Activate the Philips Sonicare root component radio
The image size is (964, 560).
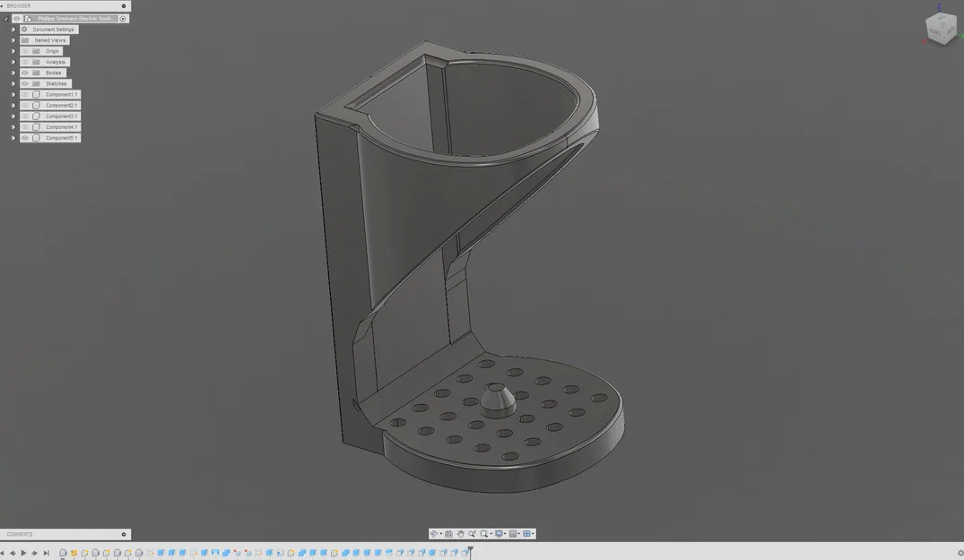pyautogui.click(x=123, y=19)
